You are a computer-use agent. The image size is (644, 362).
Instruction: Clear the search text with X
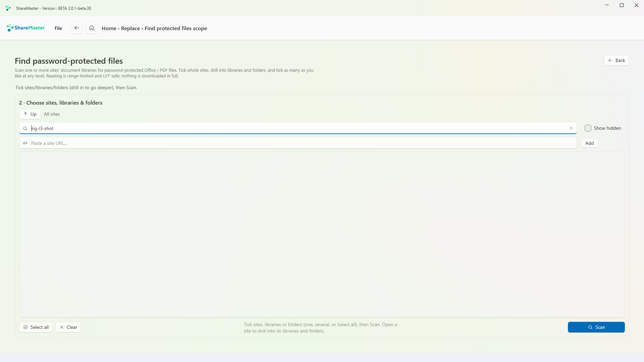click(x=571, y=128)
